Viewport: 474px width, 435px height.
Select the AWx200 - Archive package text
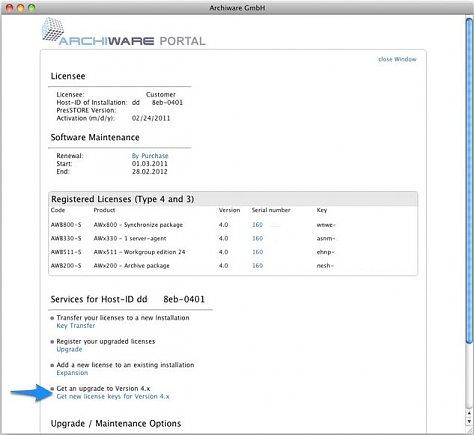(132, 266)
